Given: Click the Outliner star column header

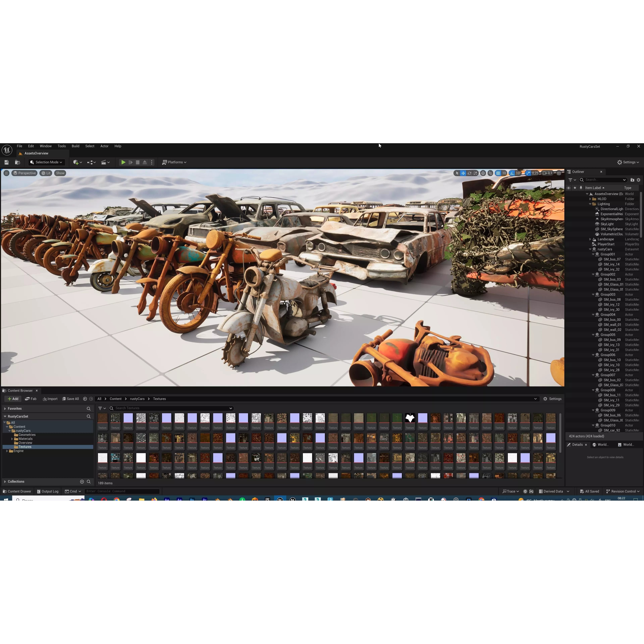Looking at the screenshot, I should click(575, 188).
